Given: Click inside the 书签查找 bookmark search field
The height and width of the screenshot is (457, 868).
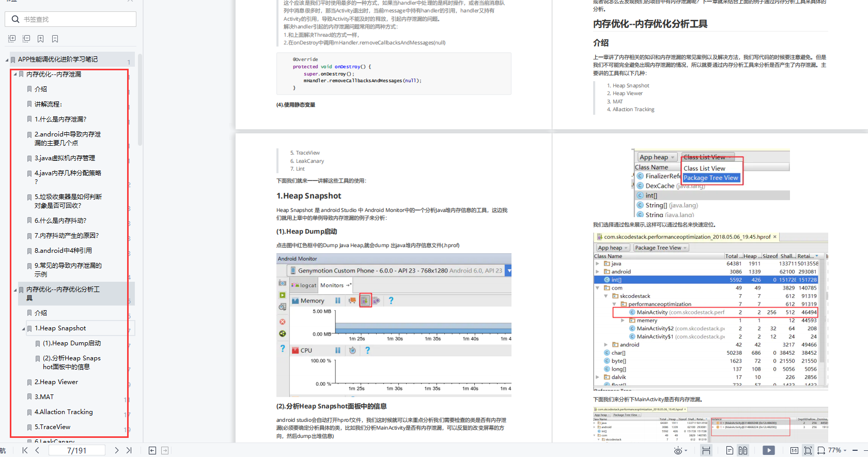Looking at the screenshot, I should (x=71, y=19).
